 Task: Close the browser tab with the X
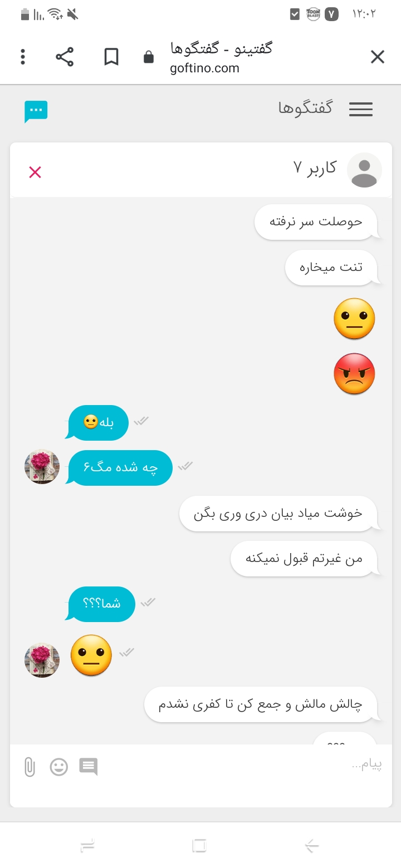(378, 57)
